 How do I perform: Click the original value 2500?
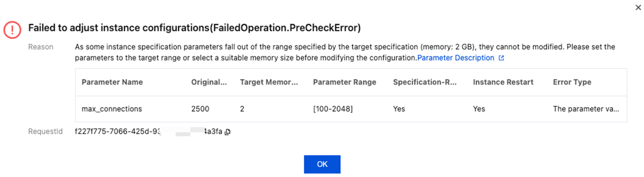click(x=200, y=109)
